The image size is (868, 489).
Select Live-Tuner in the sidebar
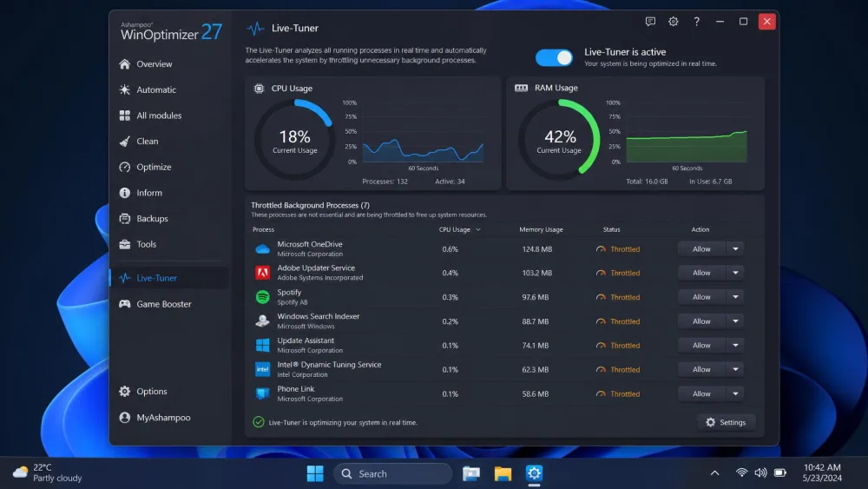tap(169, 278)
